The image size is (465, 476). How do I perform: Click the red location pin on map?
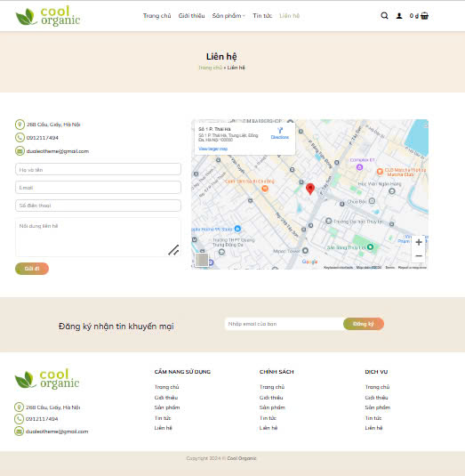[x=310, y=189]
